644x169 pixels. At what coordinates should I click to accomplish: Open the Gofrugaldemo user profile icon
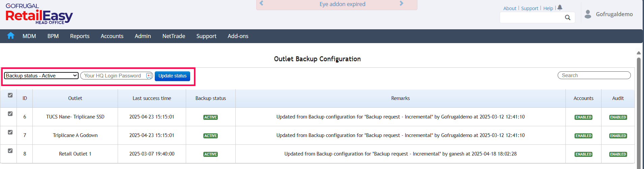coord(588,14)
